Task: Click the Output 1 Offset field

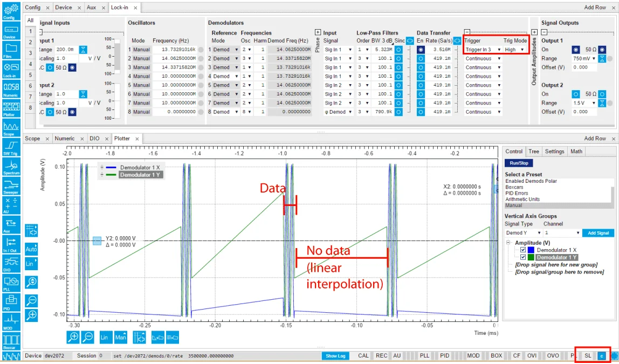Action: [x=584, y=67]
